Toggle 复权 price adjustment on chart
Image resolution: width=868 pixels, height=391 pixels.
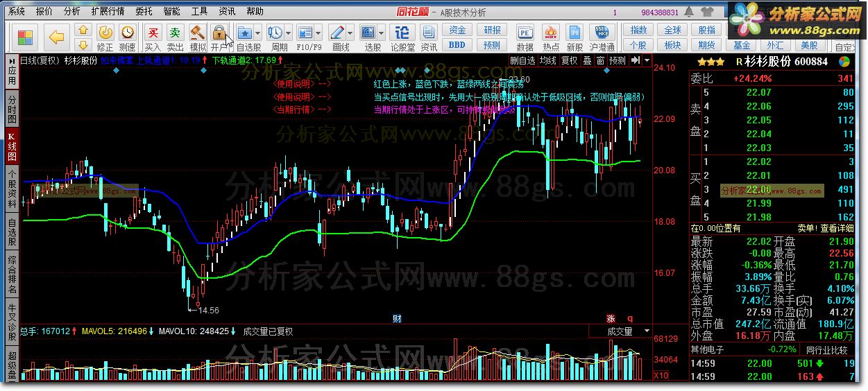pos(570,60)
